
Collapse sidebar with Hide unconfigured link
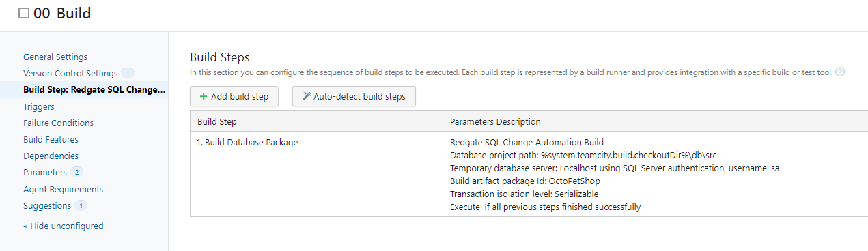pyautogui.click(x=64, y=226)
